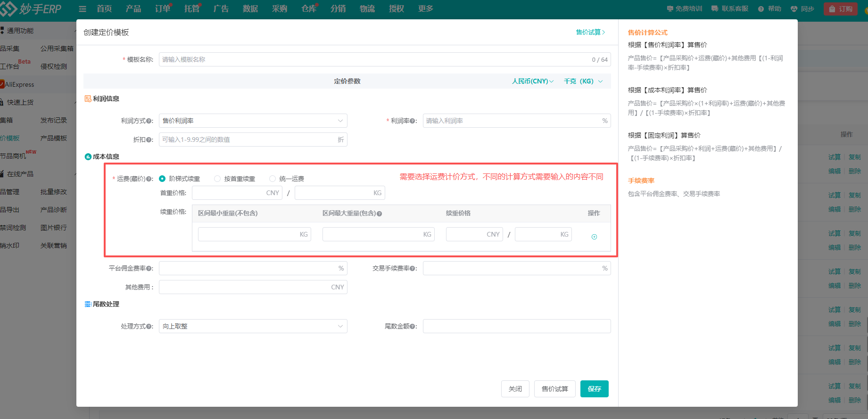Choose the 按首重续重 shipping option
This screenshot has height=419, width=868.
217,179
